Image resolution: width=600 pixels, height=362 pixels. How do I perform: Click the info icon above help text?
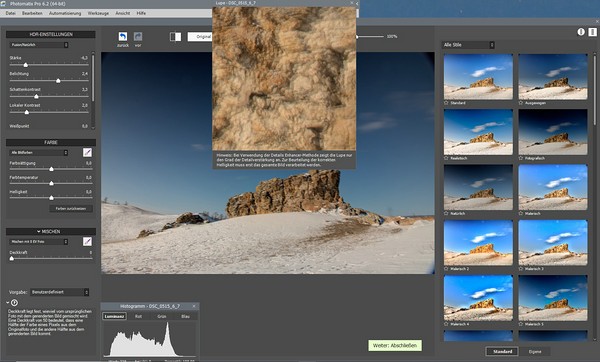(14, 303)
